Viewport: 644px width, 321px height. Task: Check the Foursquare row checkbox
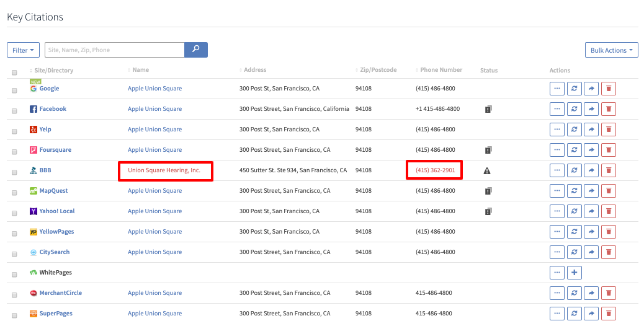[14, 152]
